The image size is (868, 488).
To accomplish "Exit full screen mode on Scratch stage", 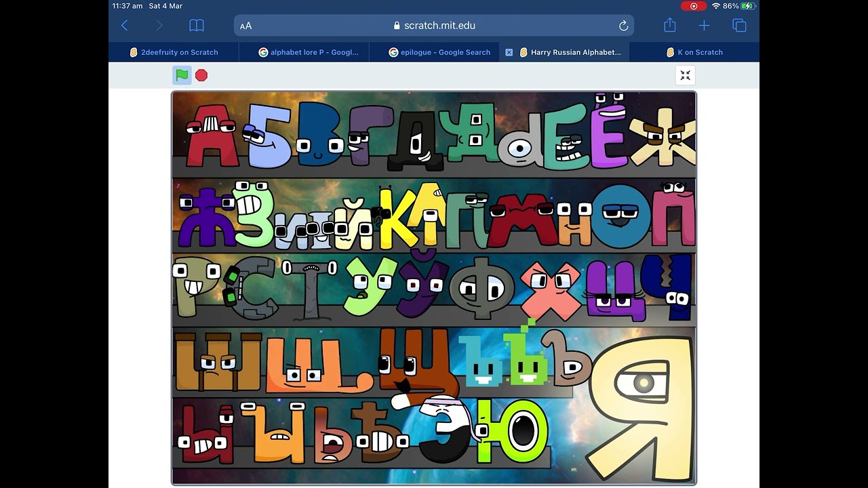I will [x=686, y=75].
